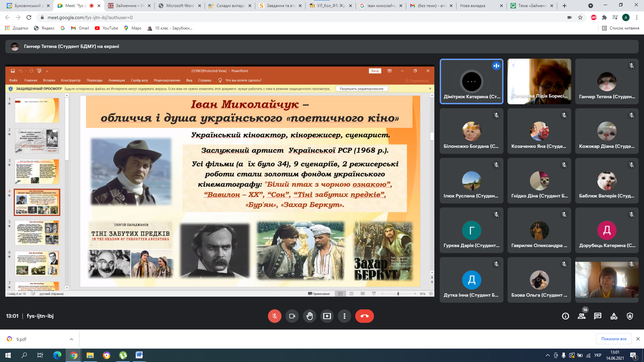This screenshot has height=362, width=644.
Task: Open Додатки apps shortcut
Action: [16, 28]
